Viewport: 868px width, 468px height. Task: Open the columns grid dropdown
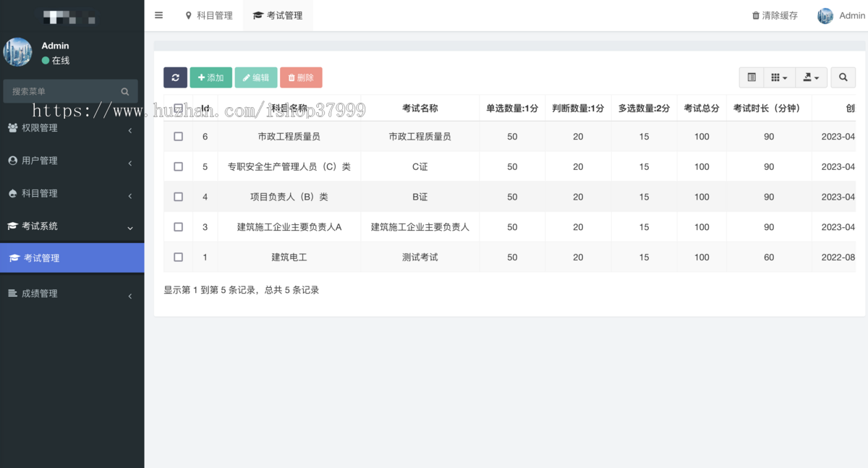click(779, 77)
